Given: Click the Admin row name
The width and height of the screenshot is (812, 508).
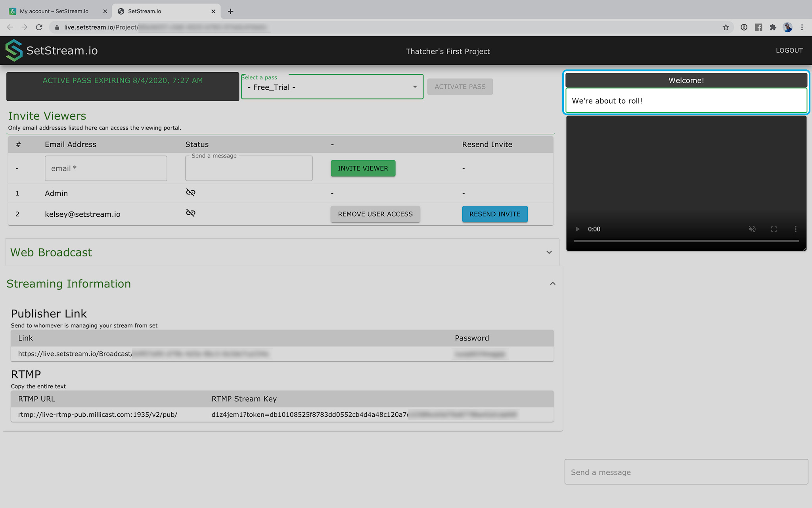Looking at the screenshot, I should [56, 193].
